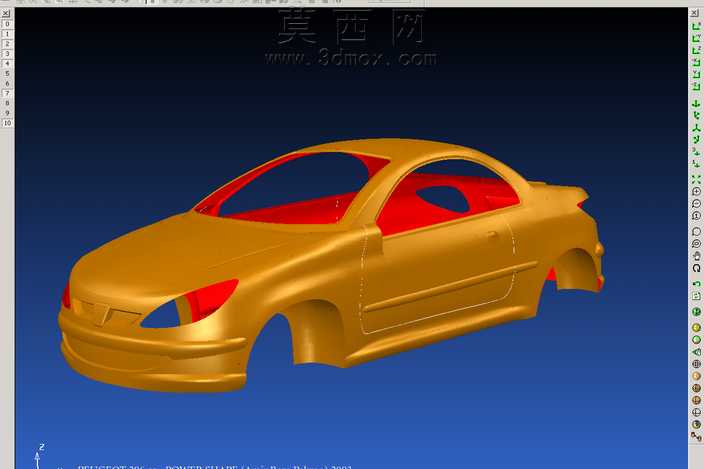Click the zoom out magnifier icon
Screen dimensions: 704x469
tap(696, 204)
